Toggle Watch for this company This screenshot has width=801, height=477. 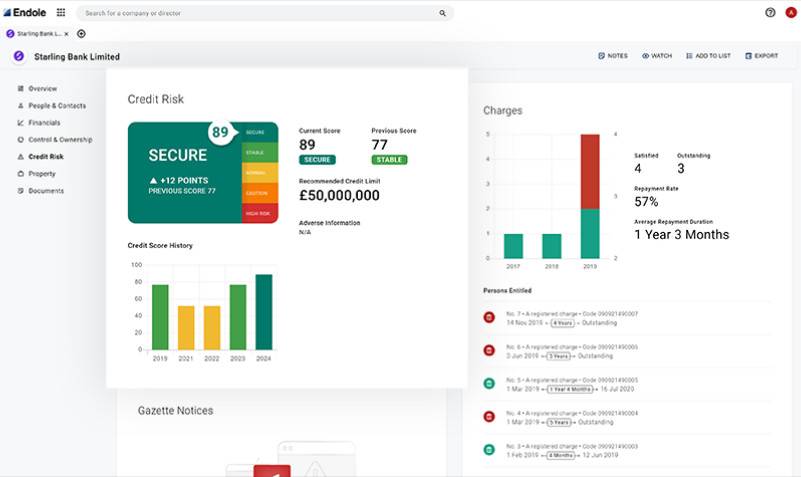657,56
